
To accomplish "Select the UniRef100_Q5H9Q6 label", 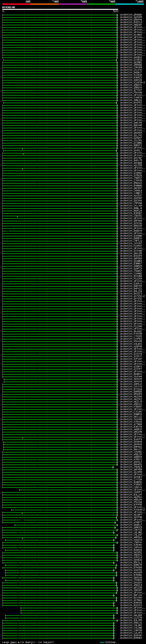I will (131, 65).
